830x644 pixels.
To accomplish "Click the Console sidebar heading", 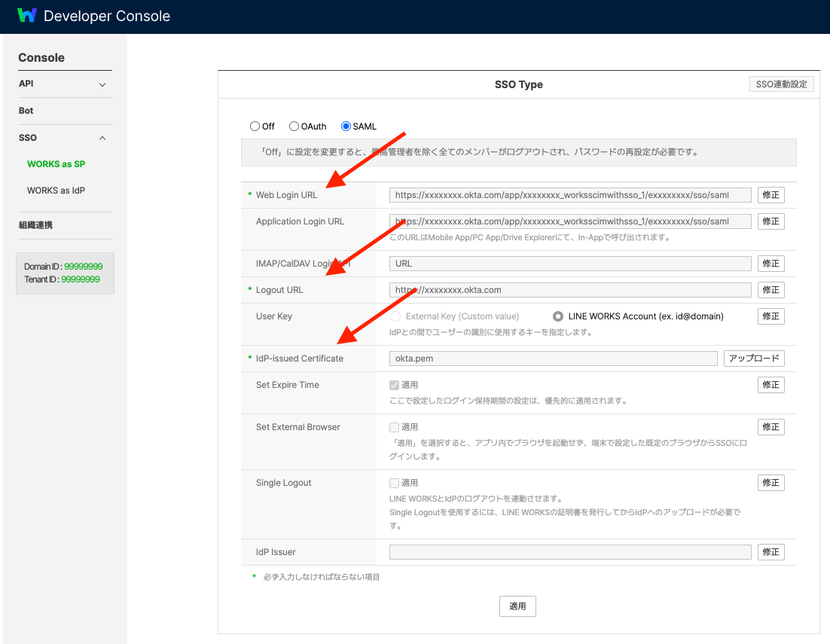I will [41, 58].
